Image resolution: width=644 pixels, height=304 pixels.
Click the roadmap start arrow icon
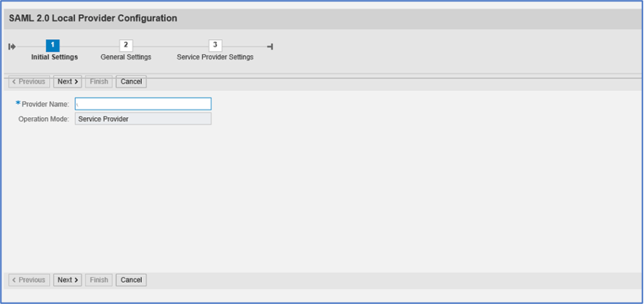12,46
